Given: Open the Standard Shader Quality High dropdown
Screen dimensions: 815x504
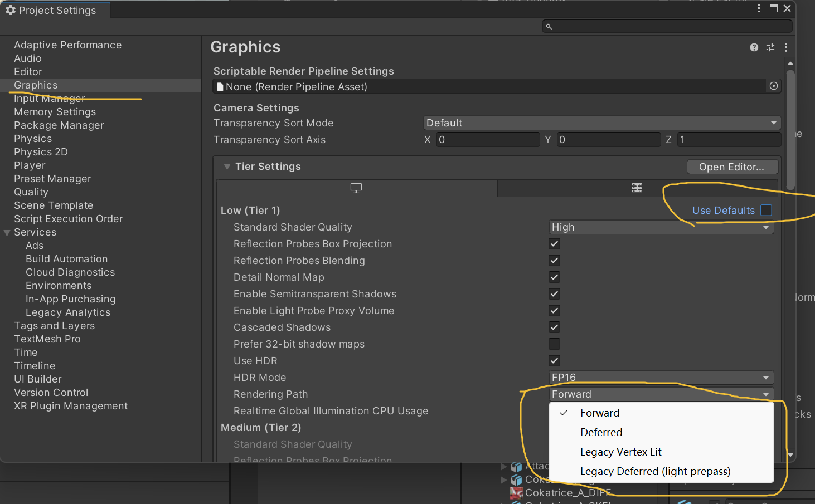Looking at the screenshot, I should click(x=661, y=227).
